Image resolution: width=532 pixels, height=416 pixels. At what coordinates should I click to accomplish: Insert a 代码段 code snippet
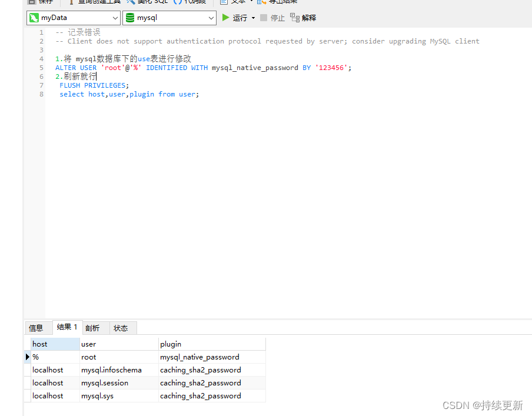[189, 2]
